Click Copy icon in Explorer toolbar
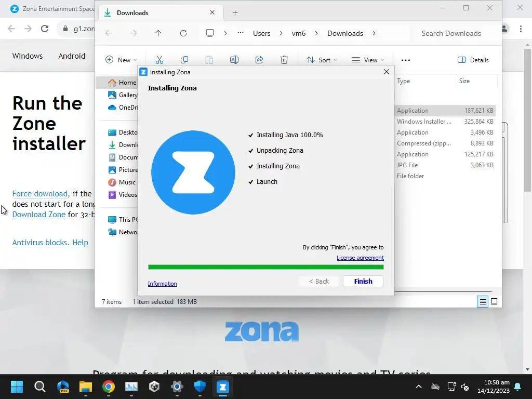The width and height of the screenshot is (532, 399). pyautogui.click(x=184, y=60)
